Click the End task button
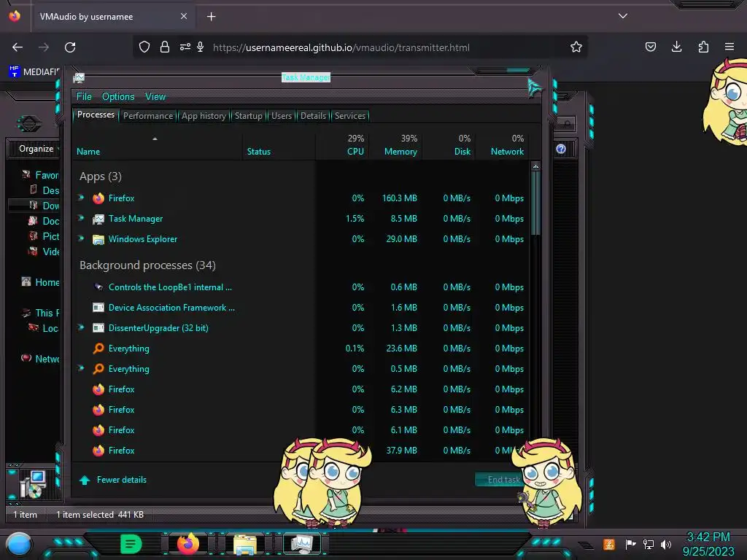Screen dimensions: 747x560 coord(499,480)
